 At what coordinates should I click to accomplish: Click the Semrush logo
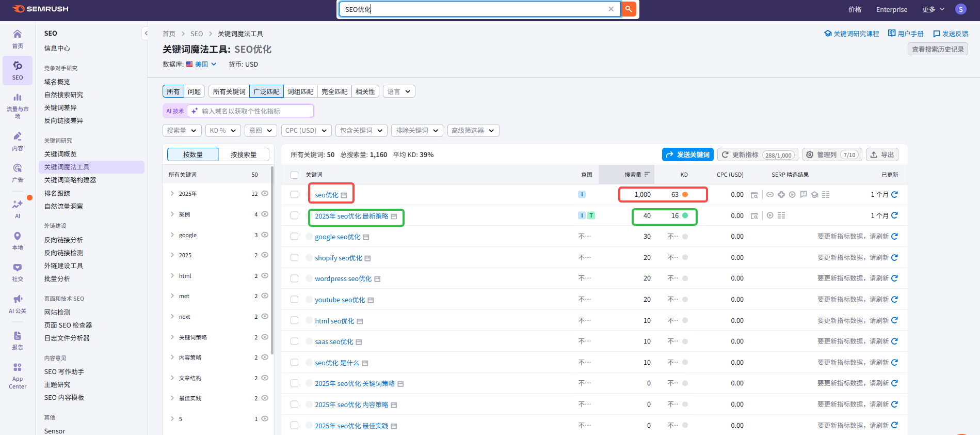(41, 9)
